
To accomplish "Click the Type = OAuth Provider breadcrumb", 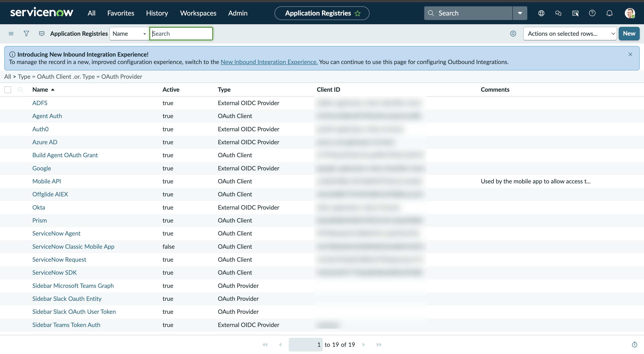I will (x=112, y=76).
